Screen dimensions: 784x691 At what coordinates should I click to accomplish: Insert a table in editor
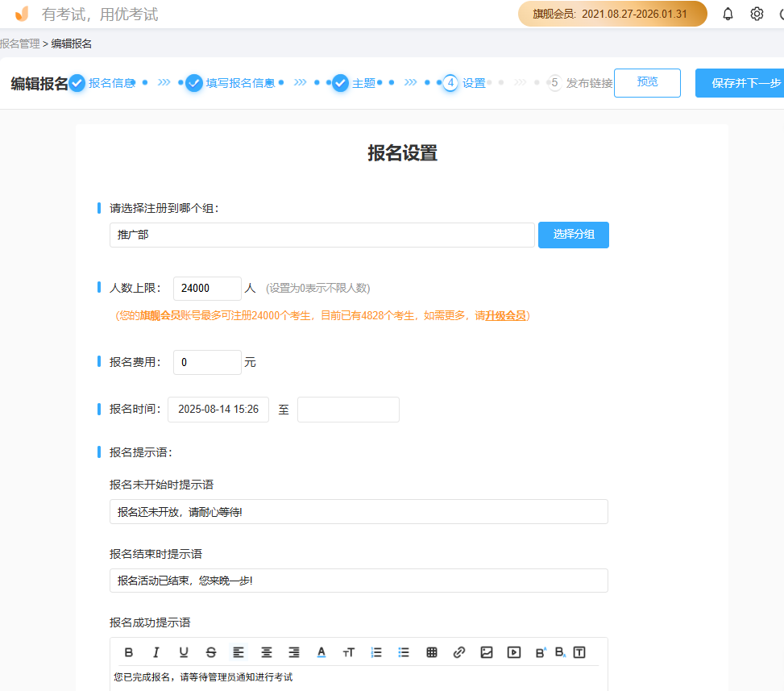[x=432, y=652]
